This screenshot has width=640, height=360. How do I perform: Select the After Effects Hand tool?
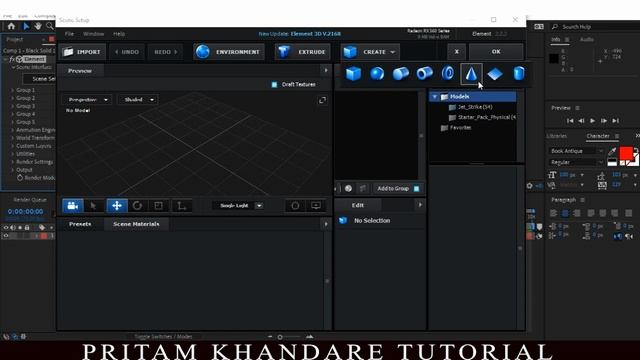click(38, 27)
